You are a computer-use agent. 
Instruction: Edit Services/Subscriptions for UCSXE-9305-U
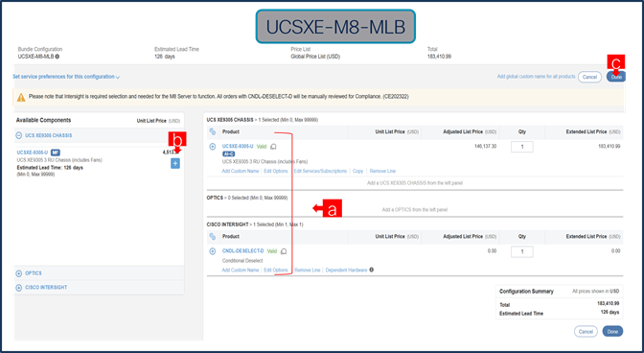[x=320, y=171]
